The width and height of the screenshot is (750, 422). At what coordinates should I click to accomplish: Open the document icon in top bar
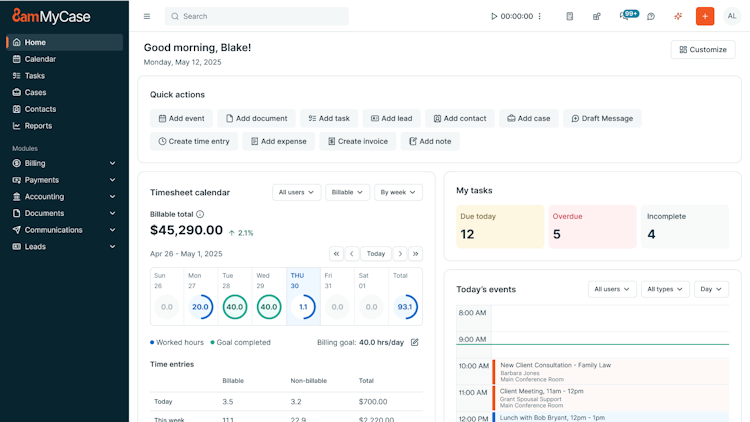pyautogui.click(x=570, y=16)
